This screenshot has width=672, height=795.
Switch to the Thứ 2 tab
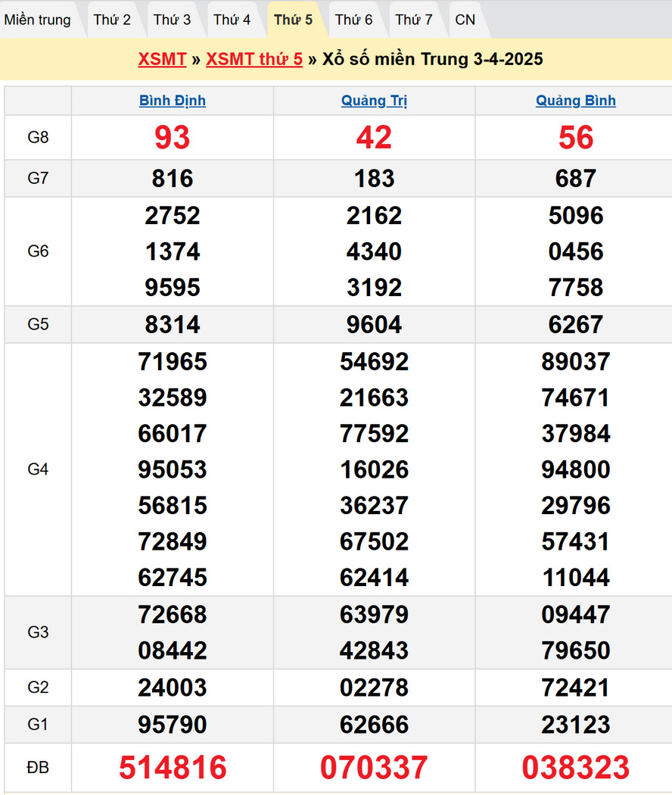tap(112, 20)
